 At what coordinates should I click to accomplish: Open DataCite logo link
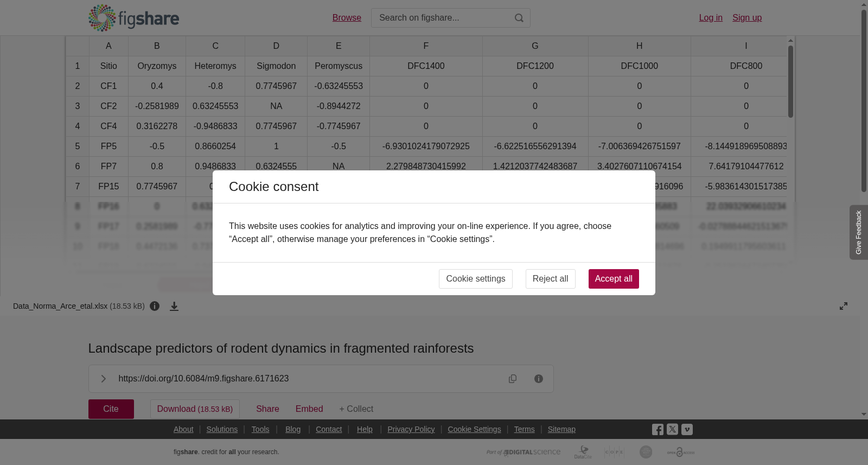point(583,452)
